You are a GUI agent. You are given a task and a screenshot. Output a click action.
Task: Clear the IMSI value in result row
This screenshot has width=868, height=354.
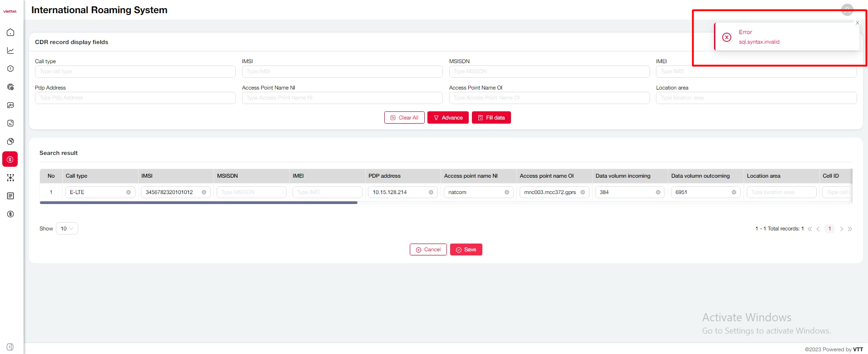tap(204, 192)
